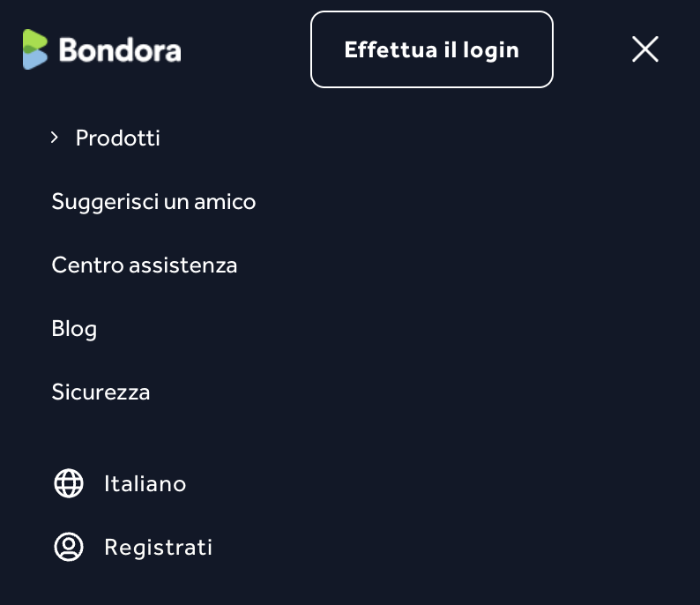Dismiss the mobile menu overlay
Screen dimensions: 700x605
[645, 49]
